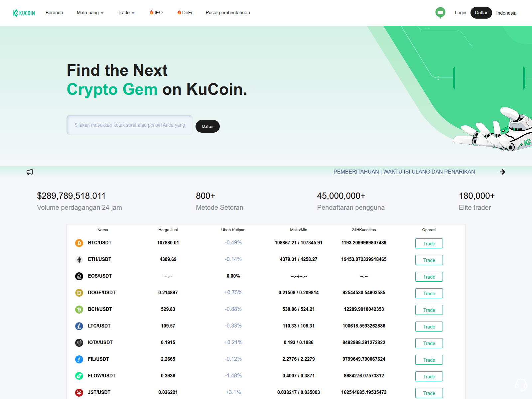Image resolution: width=532 pixels, height=399 pixels.
Task: Click Trade button for BTC/USDT
Action: point(429,243)
